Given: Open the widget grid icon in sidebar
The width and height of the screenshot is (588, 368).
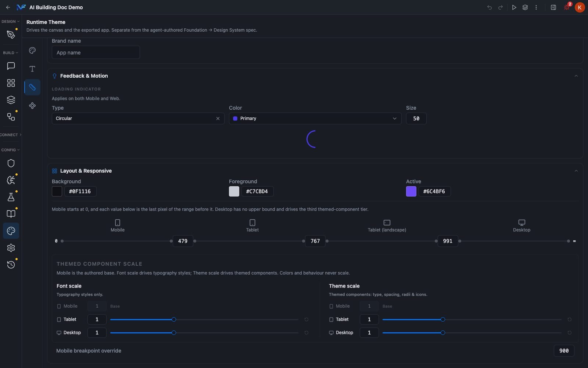Looking at the screenshot, I should (11, 83).
